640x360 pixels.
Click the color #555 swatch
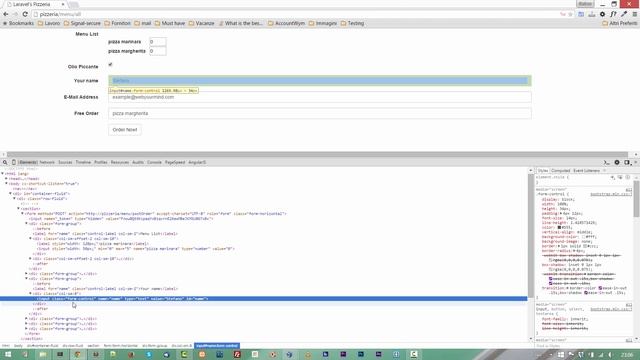pyautogui.click(x=559, y=227)
